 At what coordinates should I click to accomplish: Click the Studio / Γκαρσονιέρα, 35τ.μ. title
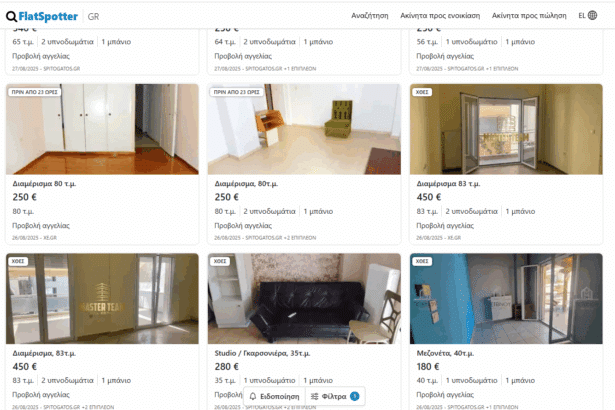262,353
